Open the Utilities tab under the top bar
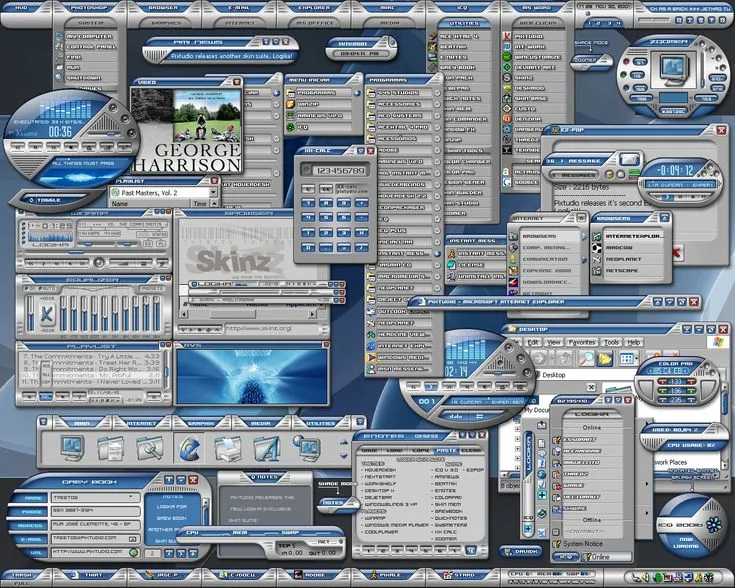Viewport: 735px width, 588px height. 464,23
